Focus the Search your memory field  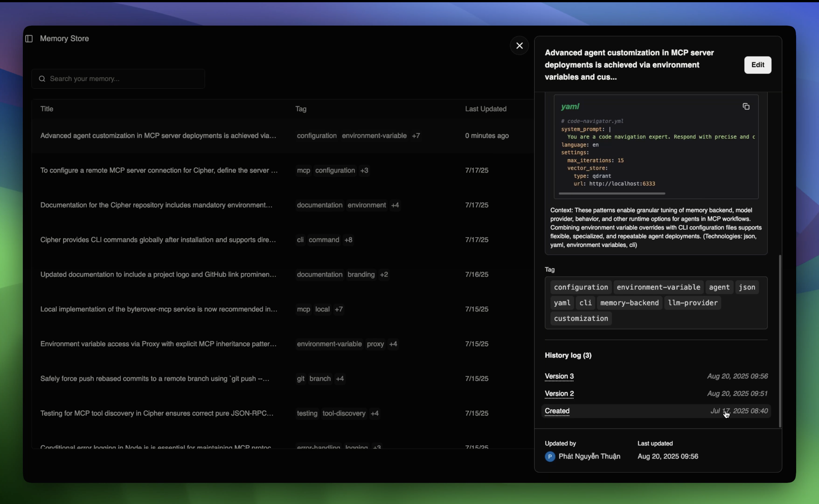point(118,79)
